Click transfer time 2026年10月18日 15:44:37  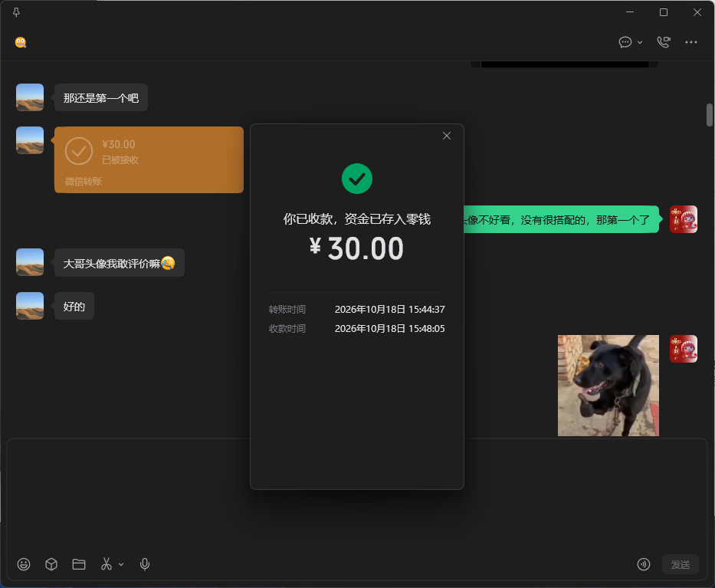click(390, 309)
